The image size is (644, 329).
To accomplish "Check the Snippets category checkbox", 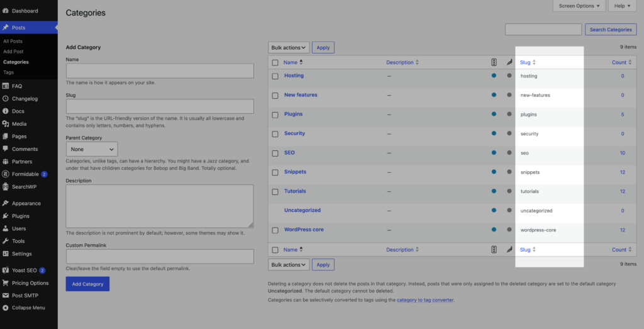I will (275, 172).
